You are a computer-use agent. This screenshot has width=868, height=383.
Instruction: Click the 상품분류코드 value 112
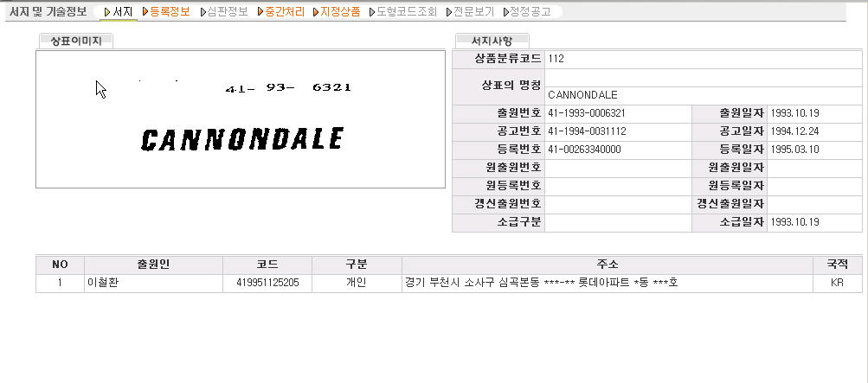(556, 59)
